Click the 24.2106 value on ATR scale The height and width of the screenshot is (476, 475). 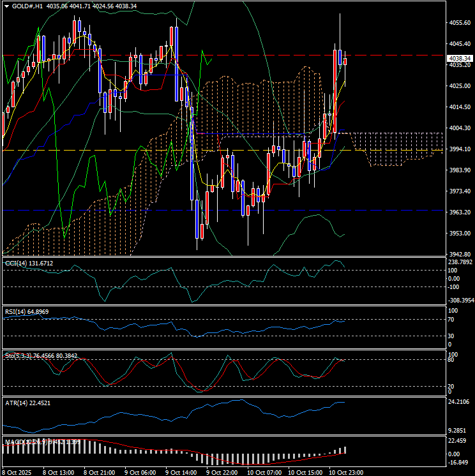(x=460, y=402)
